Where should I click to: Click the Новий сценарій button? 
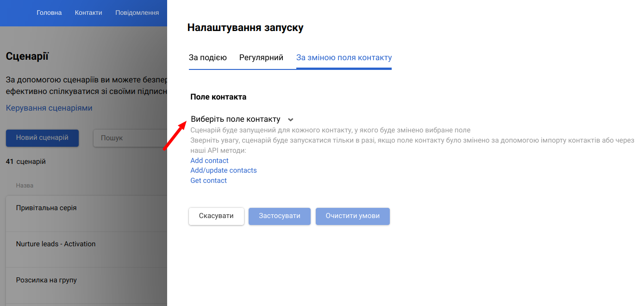pos(42,138)
